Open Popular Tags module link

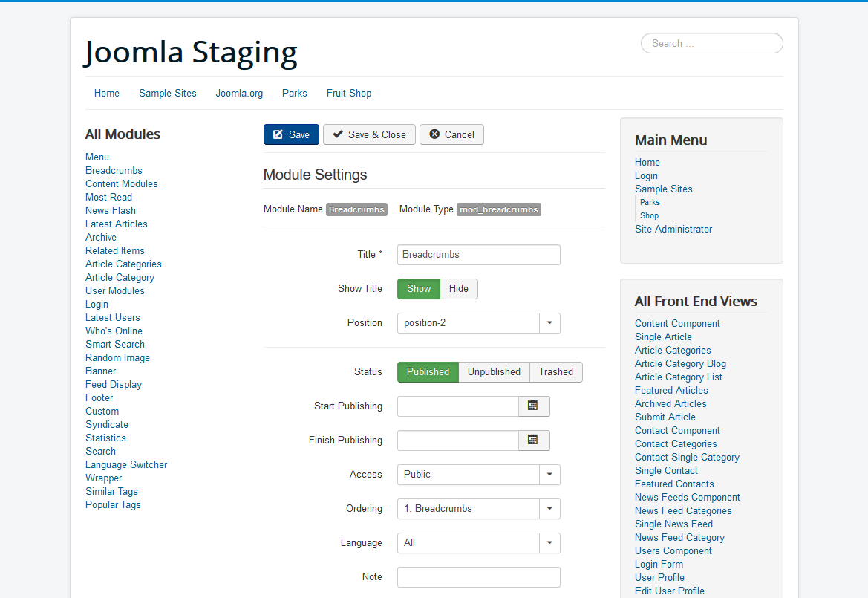pos(113,504)
